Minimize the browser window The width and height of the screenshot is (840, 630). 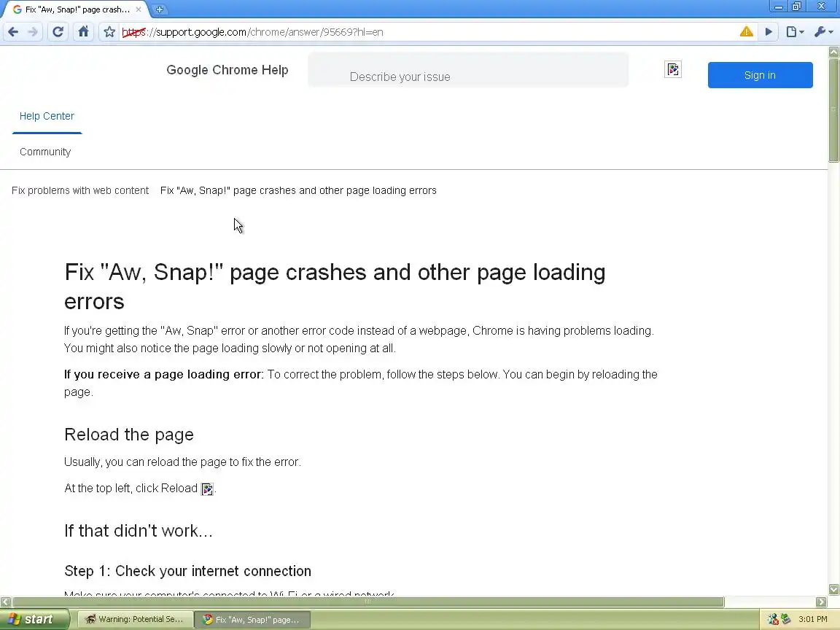click(779, 7)
